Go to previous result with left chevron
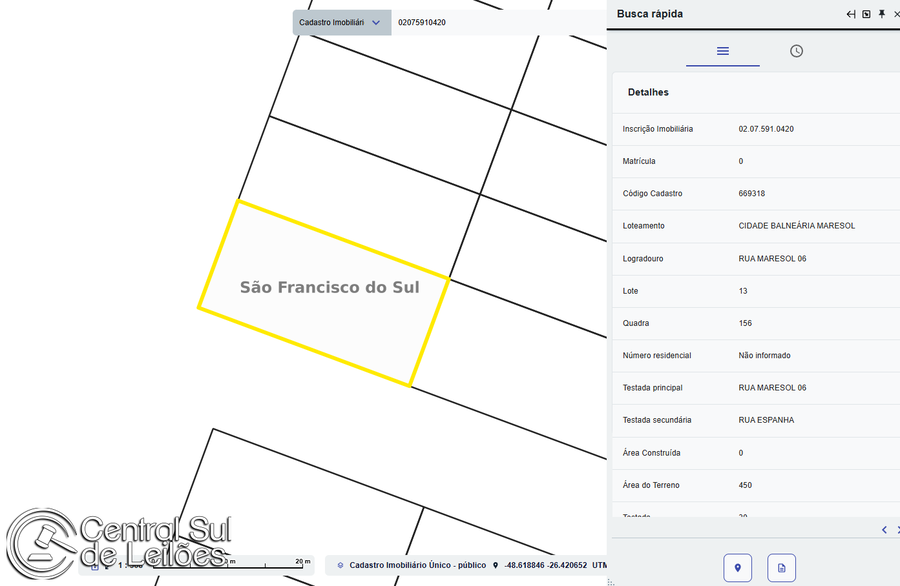 click(884, 530)
